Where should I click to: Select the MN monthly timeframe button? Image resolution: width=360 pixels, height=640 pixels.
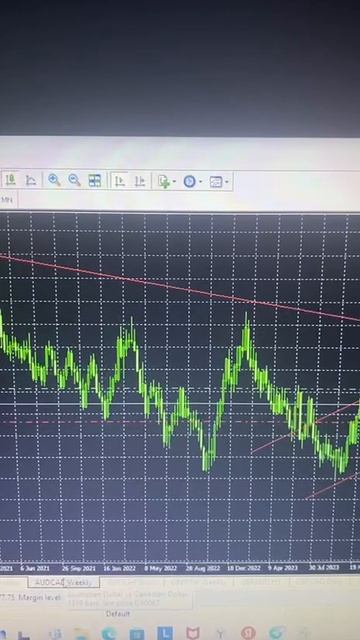(7, 200)
